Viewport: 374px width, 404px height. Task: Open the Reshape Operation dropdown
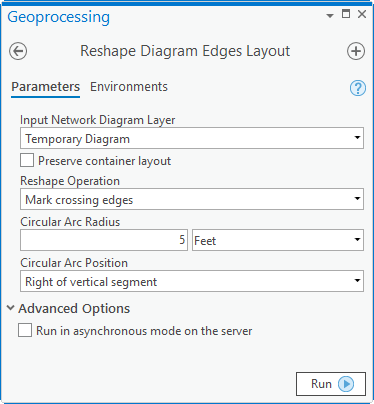pos(192,199)
